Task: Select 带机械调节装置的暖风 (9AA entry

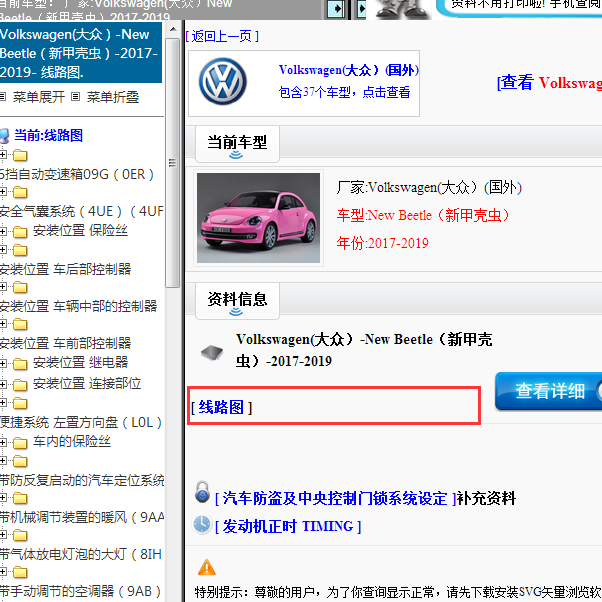Action: click(82, 518)
